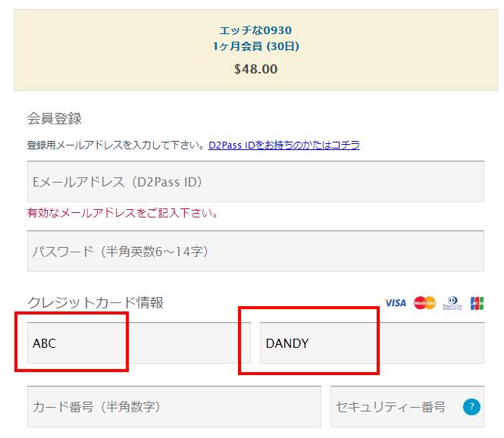The height and width of the screenshot is (438, 504).
Task: Open the security number help icon
Action: click(x=471, y=407)
